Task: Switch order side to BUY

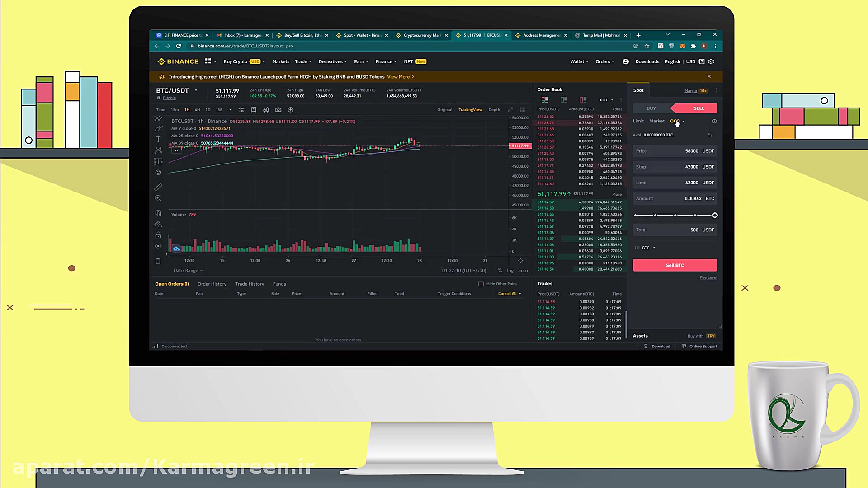Action: click(x=651, y=108)
